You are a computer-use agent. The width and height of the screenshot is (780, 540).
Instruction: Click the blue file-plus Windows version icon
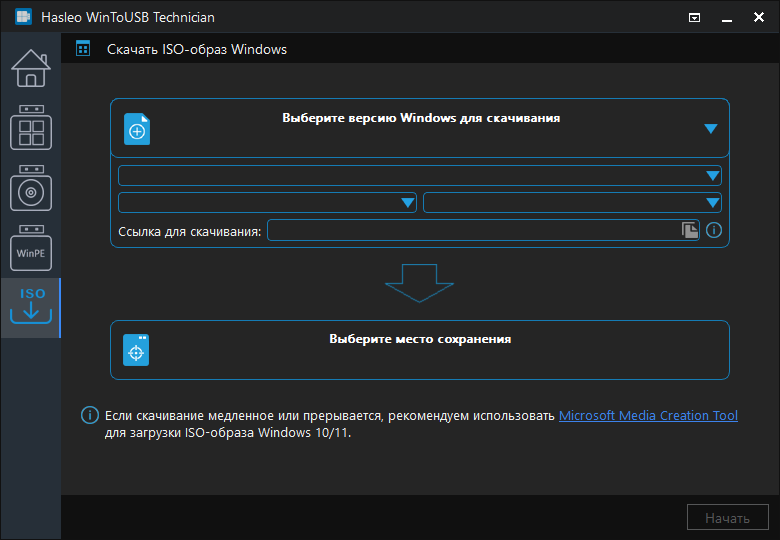(137, 129)
